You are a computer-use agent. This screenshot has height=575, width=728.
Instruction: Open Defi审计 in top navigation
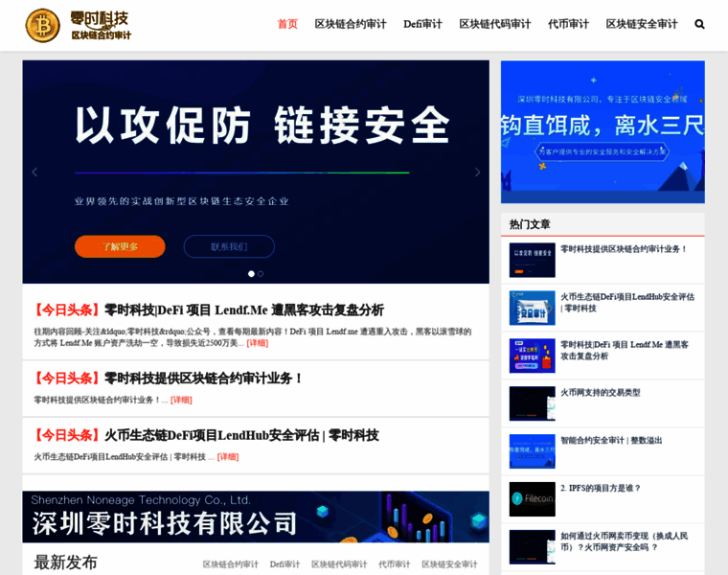[423, 24]
